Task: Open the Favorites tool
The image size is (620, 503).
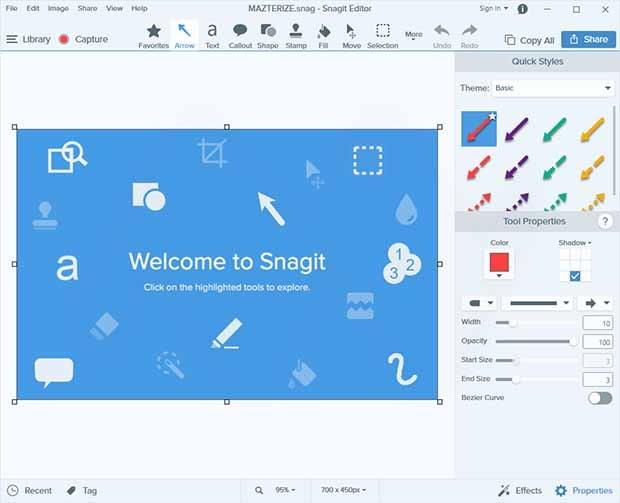Action: click(153, 36)
